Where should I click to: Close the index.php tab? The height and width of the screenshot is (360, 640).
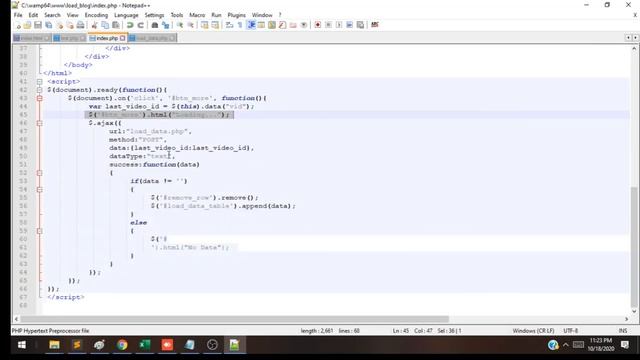122,38
